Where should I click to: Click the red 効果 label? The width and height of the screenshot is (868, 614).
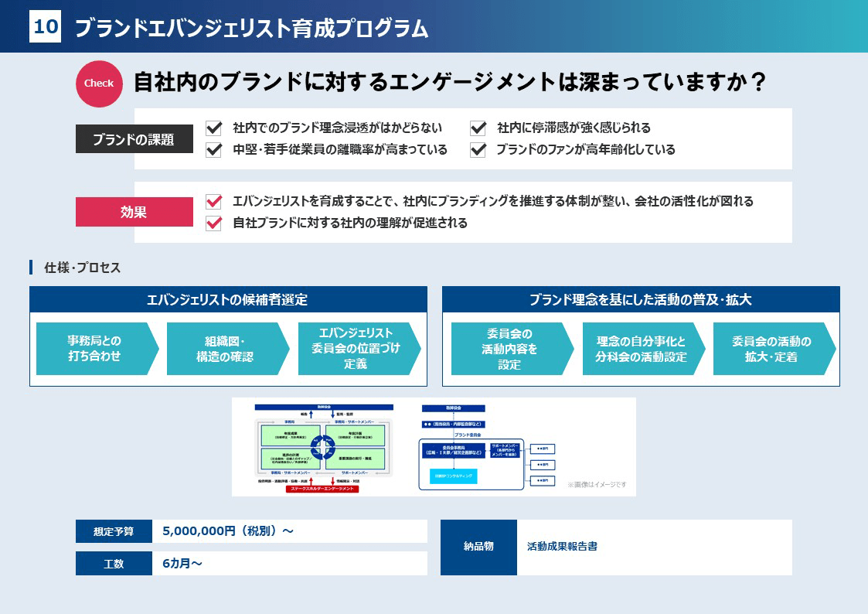134,212
